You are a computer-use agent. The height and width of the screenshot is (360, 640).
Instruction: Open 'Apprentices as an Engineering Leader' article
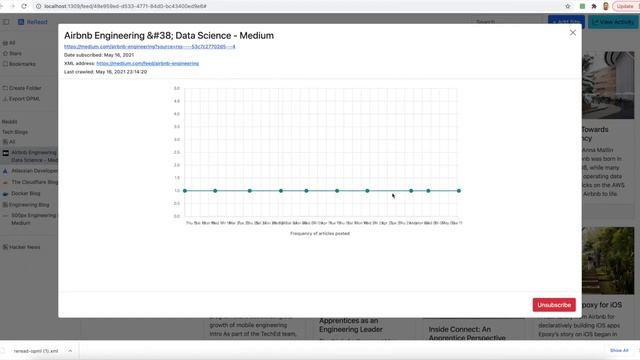(351, 325)
